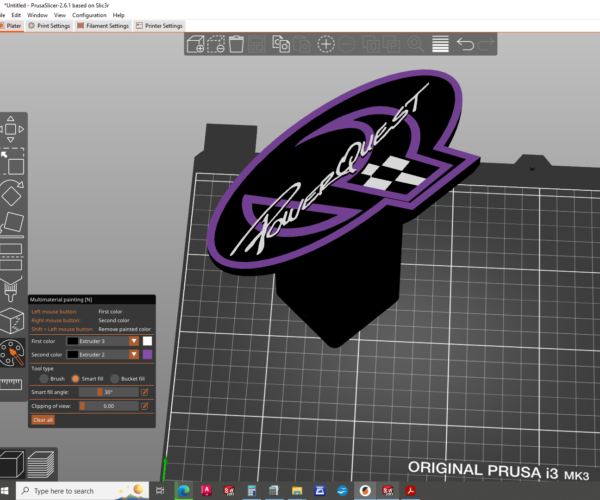Click the Copy toolbar icon

pos(281,44)
